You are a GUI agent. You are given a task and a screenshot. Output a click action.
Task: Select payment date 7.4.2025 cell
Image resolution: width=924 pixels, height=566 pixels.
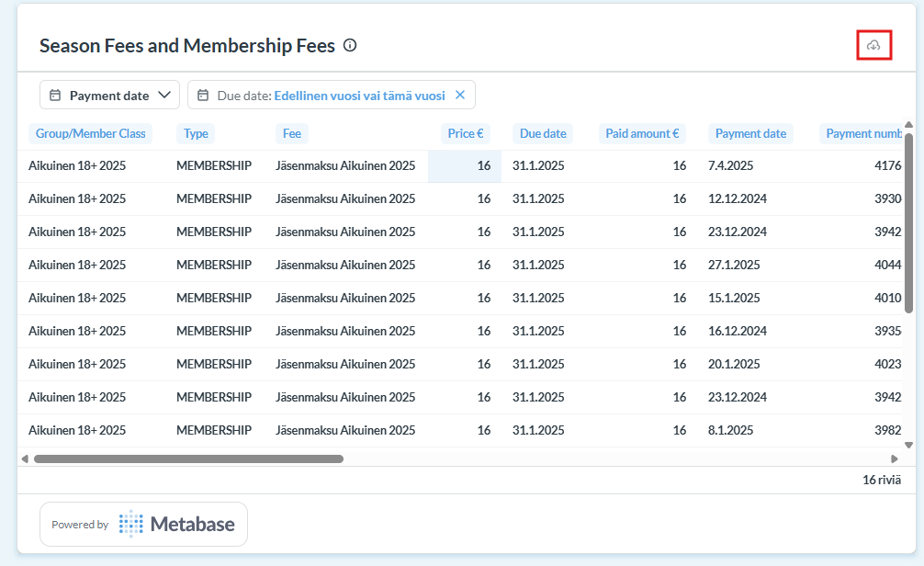click(x=731, y=165)
